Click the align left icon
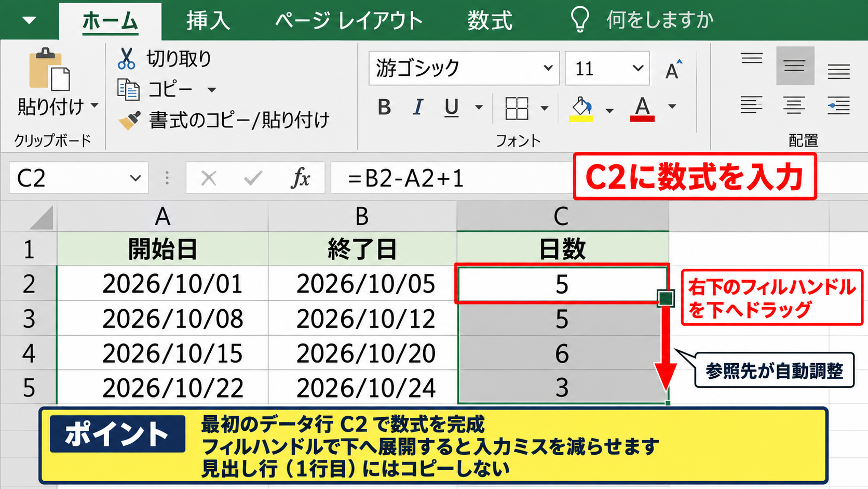 752,105
